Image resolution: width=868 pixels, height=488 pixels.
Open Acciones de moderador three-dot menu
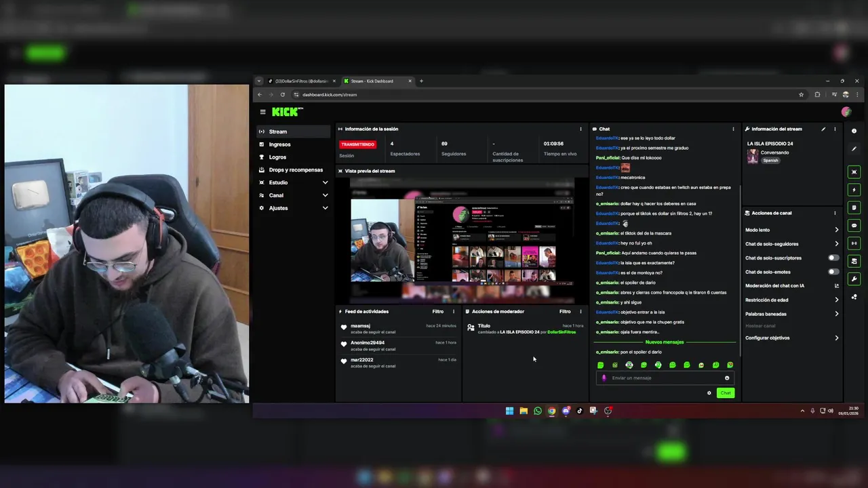point(580,312)
